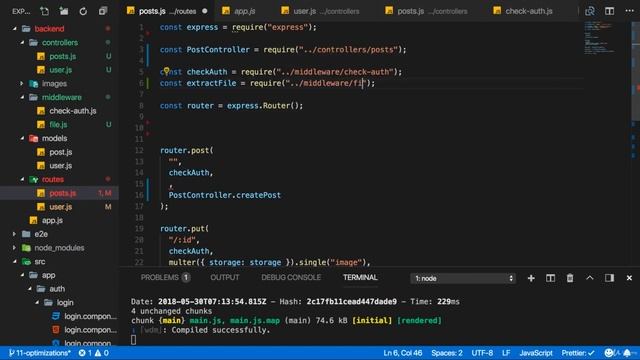Open notifications bell in status bar
Screen dimensions: 640x360
click(627, 353)
